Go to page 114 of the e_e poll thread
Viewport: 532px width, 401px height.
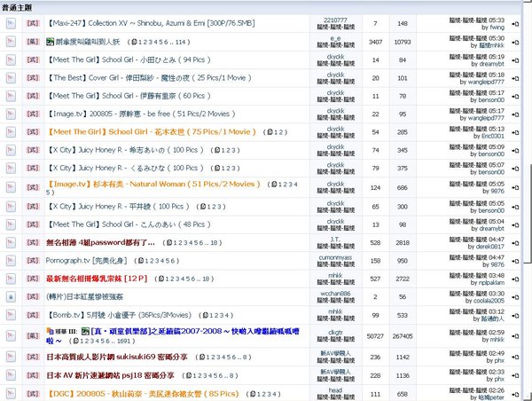coord(181,42)
